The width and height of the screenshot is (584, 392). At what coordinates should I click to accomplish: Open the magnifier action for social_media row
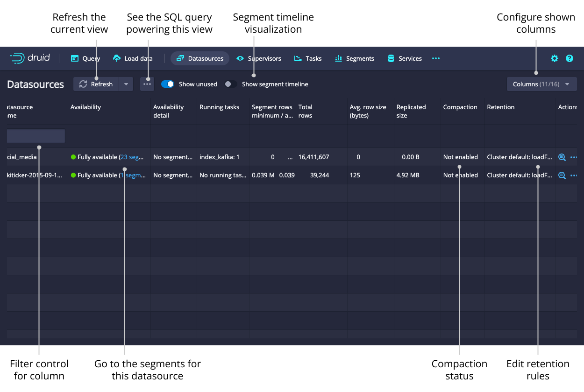[x=562, y=157]
